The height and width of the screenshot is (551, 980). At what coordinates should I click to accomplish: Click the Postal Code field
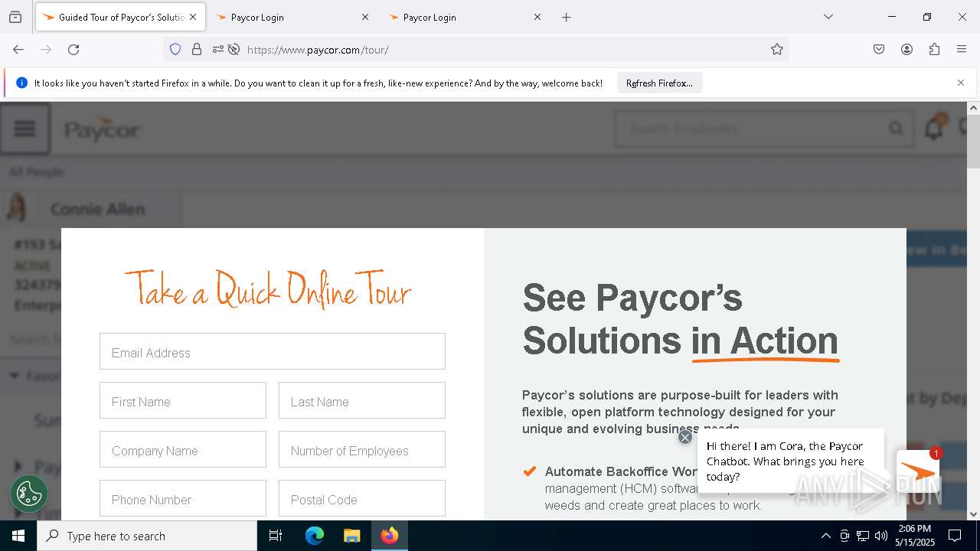[362, 499]
